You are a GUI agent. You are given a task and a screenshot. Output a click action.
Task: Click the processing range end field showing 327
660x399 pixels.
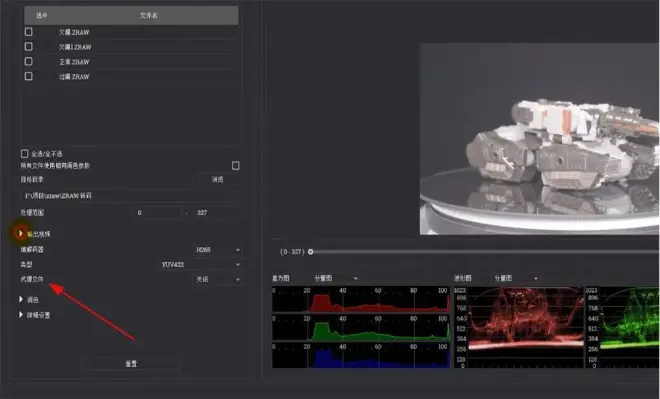[217, 213]
